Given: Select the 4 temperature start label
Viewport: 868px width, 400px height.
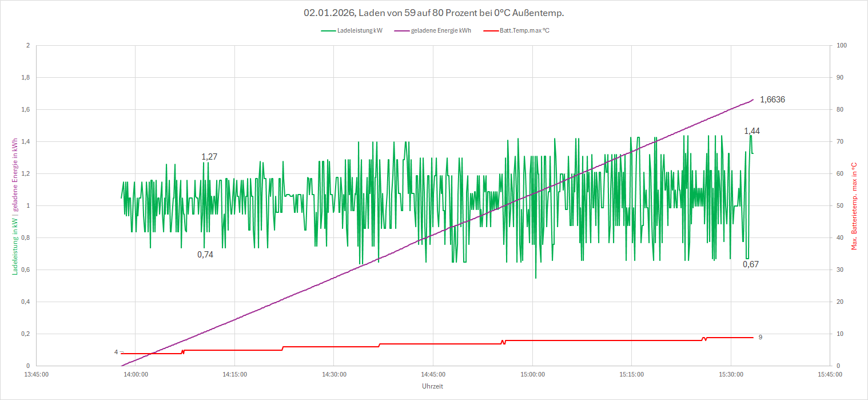Looking at the screenshot, I should (x=116, y=352).
